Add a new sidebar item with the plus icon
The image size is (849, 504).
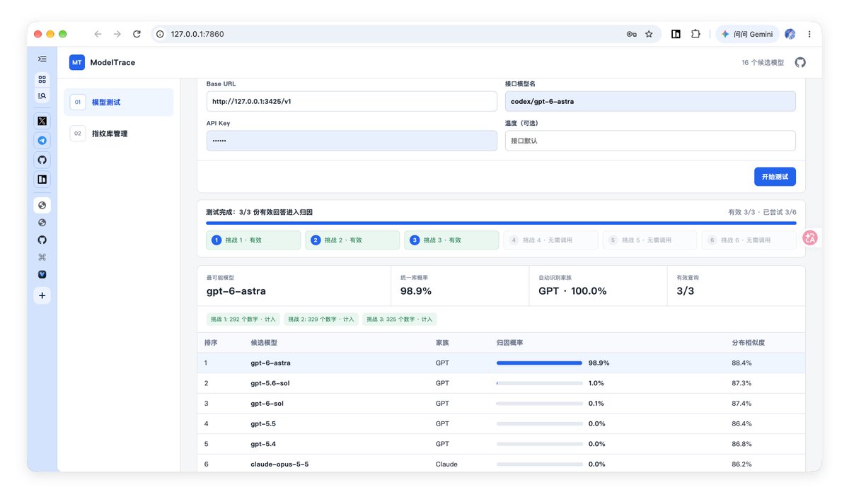point(42,295)
